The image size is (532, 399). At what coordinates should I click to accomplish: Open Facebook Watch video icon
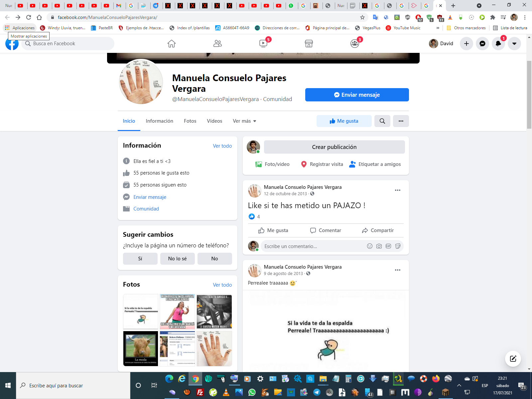(x=263, y=44)
